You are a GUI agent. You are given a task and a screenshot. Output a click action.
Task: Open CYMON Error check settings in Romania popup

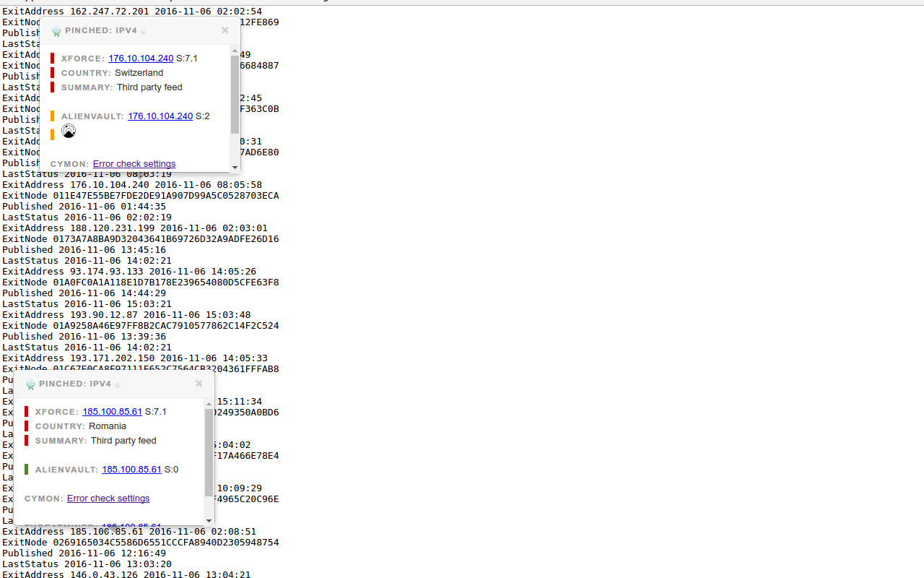click(x=108, y=499)
